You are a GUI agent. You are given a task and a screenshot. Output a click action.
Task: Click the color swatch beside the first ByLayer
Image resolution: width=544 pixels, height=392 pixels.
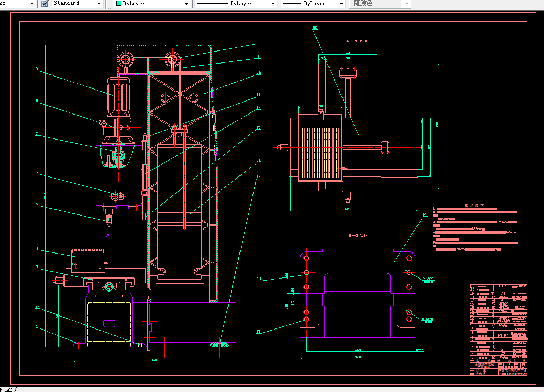[119, 3]
